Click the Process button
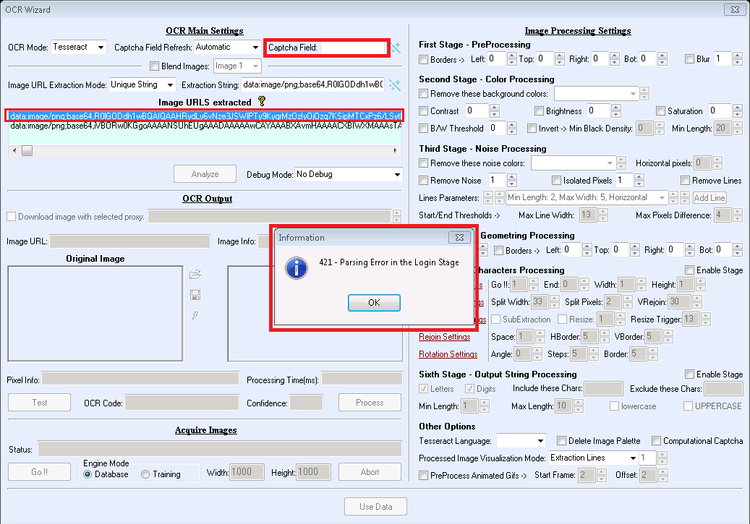This screenshot has width=750, height=524. pyautogui.click(x=370, y=403)
